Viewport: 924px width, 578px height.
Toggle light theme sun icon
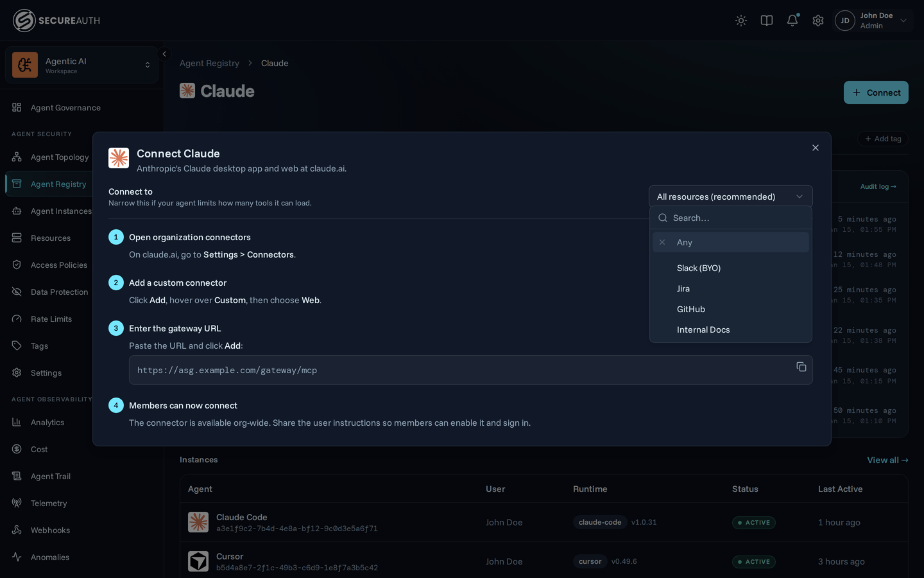pyautogui.click(x=741, y=21)
